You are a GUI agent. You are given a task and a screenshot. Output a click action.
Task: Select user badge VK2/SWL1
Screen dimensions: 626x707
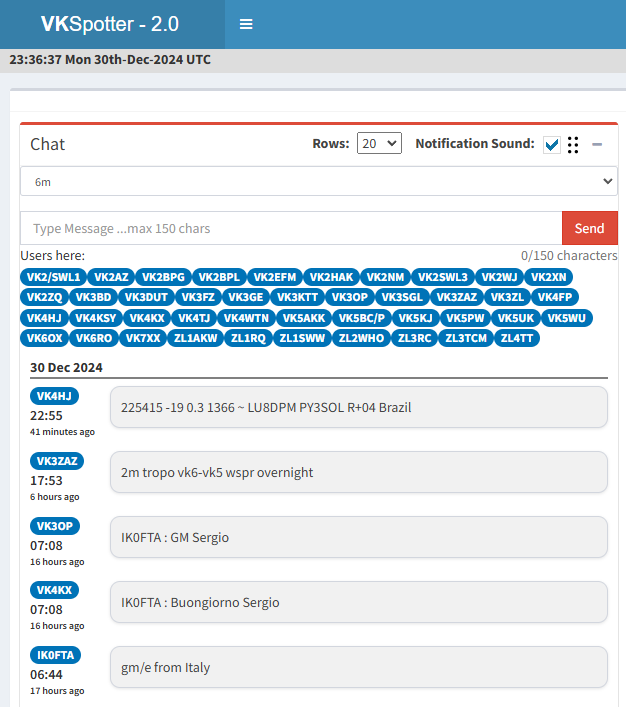click(54, 277)
